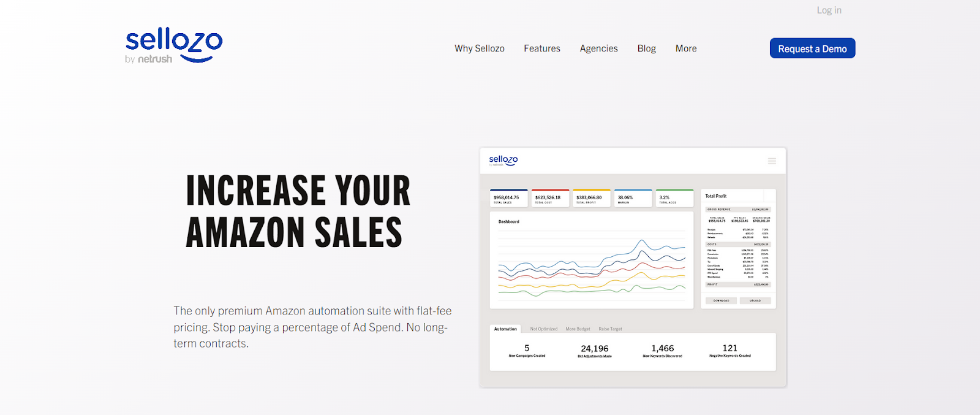Visit the Blog link in navigation
The image size is (980, 415).
point(647,48)
